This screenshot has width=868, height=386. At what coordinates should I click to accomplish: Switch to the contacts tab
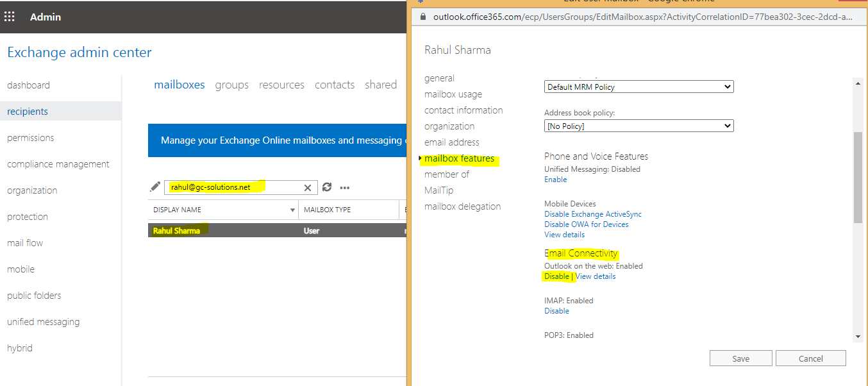(x=335, y=85)
